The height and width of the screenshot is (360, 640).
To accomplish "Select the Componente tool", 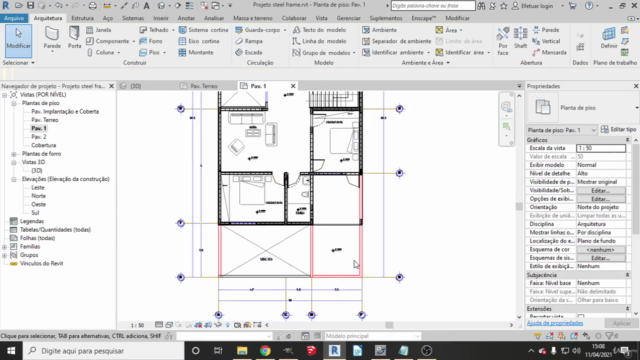I will (108, 41).
